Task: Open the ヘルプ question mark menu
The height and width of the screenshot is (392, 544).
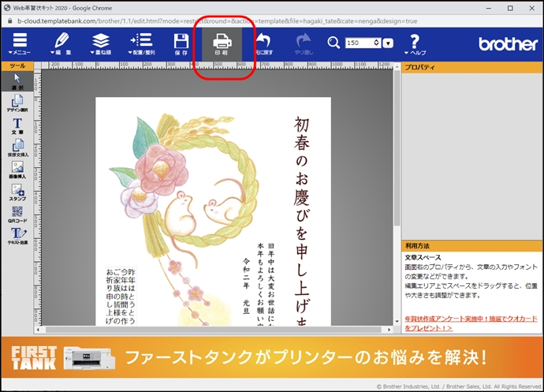Action: tap(415, 43)
